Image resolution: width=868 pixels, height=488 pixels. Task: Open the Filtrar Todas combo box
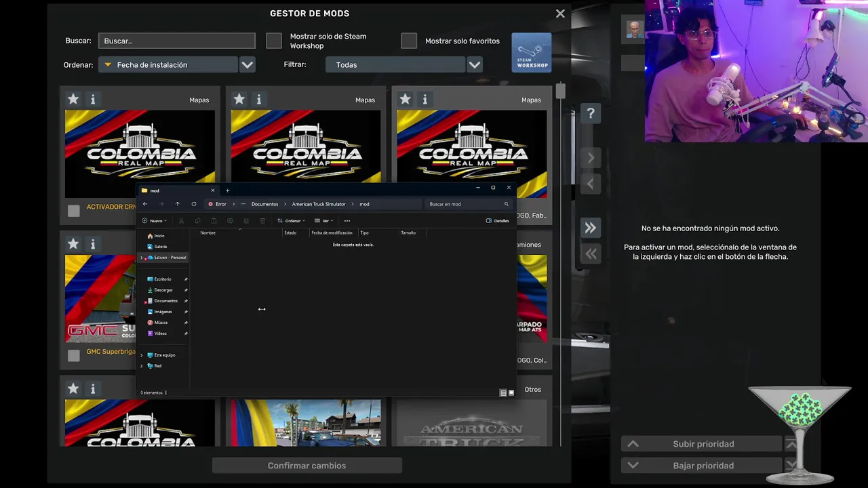coord(395,64)
